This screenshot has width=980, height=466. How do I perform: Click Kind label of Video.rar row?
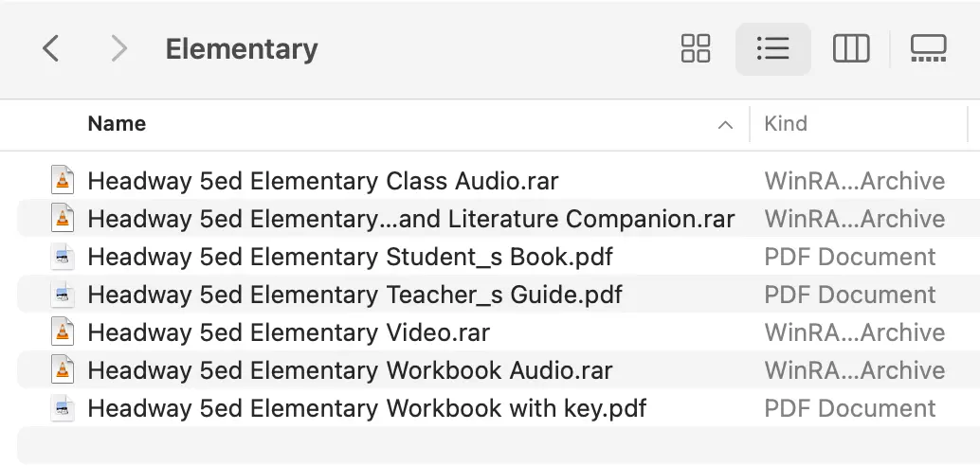(854, 332)
